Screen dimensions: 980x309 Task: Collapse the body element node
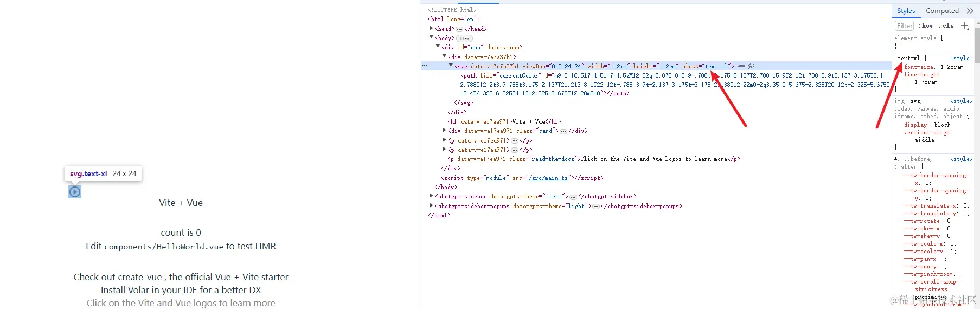tap(431, 37)
